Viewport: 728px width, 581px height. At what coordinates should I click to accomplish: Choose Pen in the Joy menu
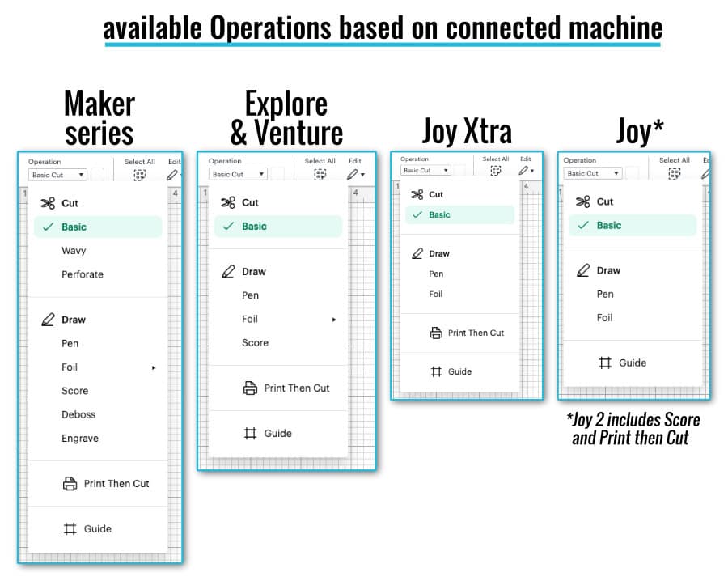coord(605,295)
